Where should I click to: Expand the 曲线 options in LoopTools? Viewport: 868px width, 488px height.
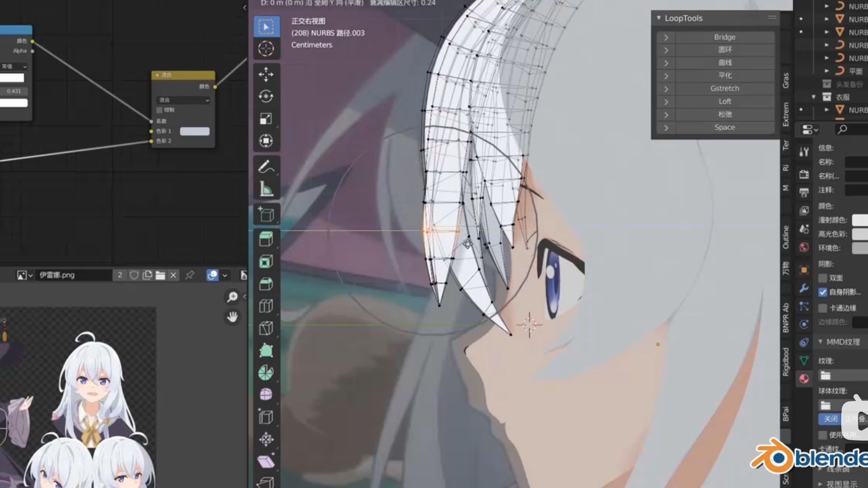coord(666,63)
